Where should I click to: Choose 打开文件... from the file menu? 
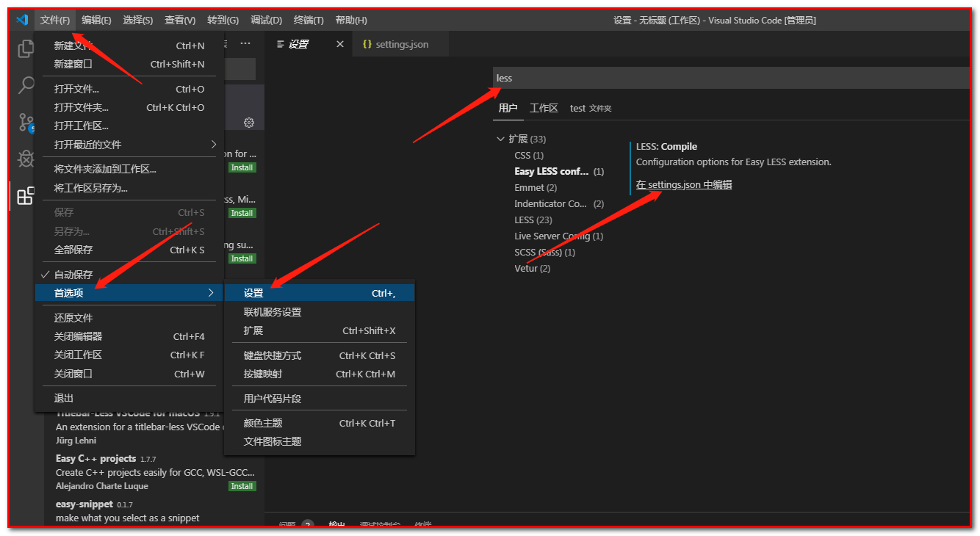point(129,89)
